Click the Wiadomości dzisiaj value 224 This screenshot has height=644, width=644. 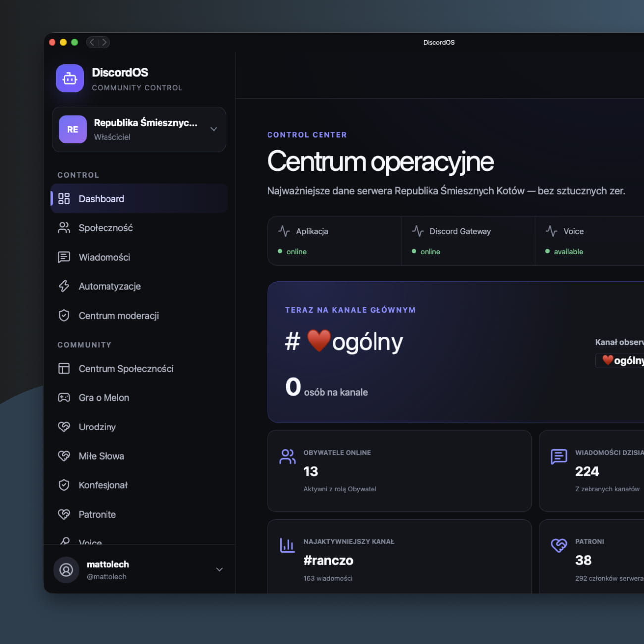coord(587,471)
